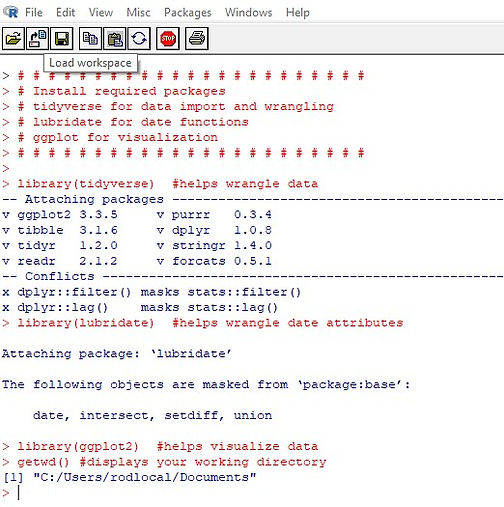Click the Copy and paste refresh icon
The image size is (504, 507).
[x=139, y=39]
